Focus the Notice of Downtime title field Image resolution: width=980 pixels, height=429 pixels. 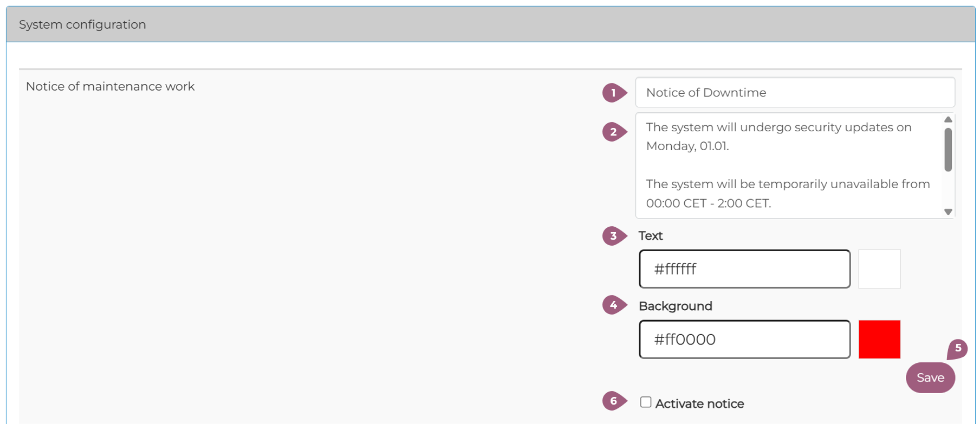click(x=794, y=93)
